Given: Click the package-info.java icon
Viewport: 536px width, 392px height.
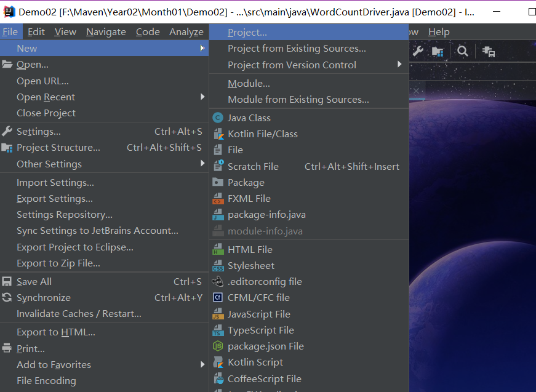Looking at the screenshot, I should tap(218, 215).
